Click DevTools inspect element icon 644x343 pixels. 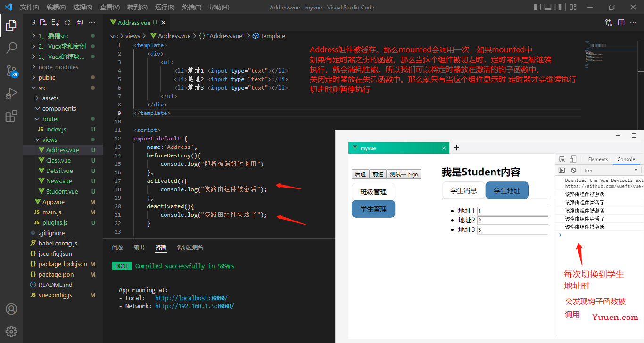click(562, 159)
